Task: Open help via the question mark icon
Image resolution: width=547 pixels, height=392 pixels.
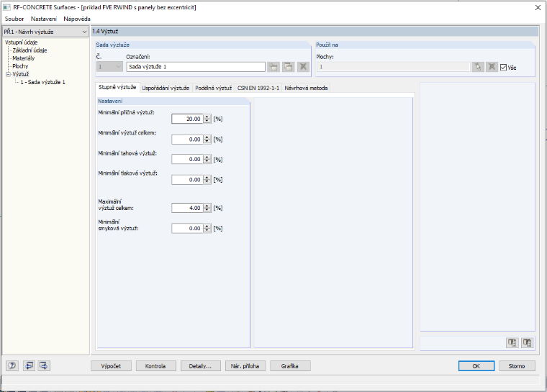Action: pos(12,365)
